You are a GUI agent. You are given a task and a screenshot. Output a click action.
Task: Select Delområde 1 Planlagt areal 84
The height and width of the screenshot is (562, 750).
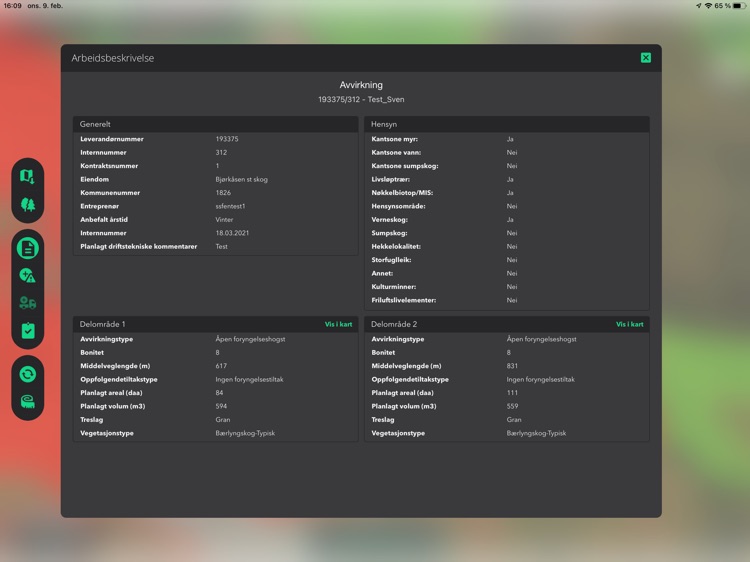tap(219, 393)
